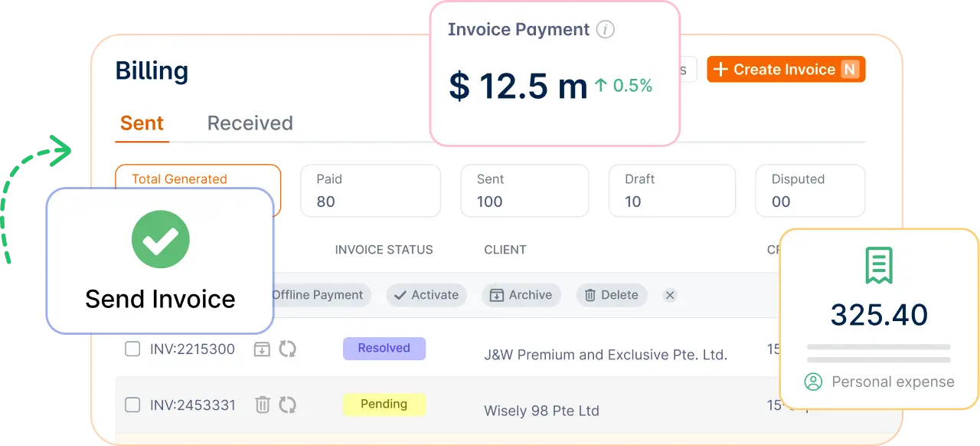Click refresh icon in the INV:2215300 row
Screen dimensions: 980x446
[x=287, y=349]
